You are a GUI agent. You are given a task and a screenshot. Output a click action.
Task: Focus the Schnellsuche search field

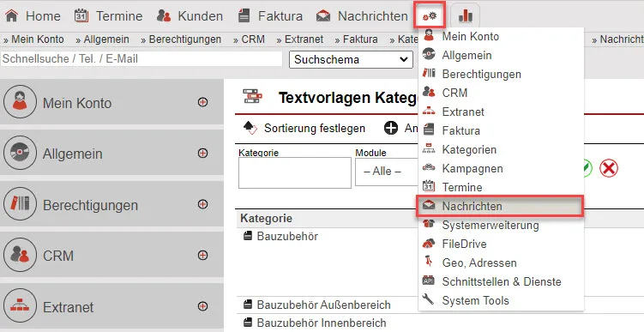pyautogui.click(x=141, y=58)
